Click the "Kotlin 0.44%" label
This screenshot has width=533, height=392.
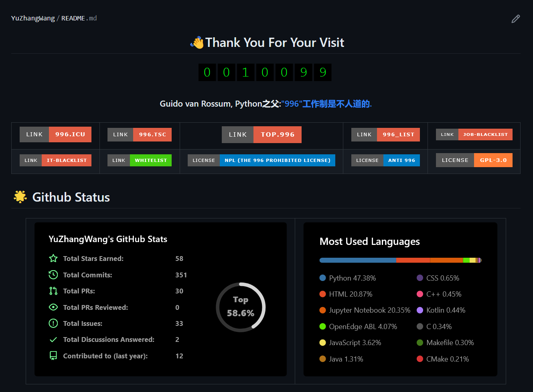446,310
